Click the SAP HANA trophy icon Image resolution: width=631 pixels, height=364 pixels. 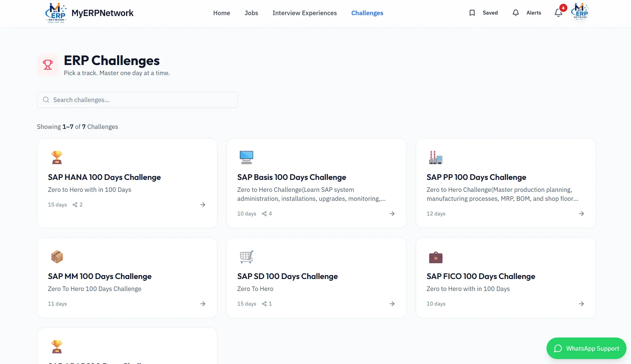coord(57,157)
